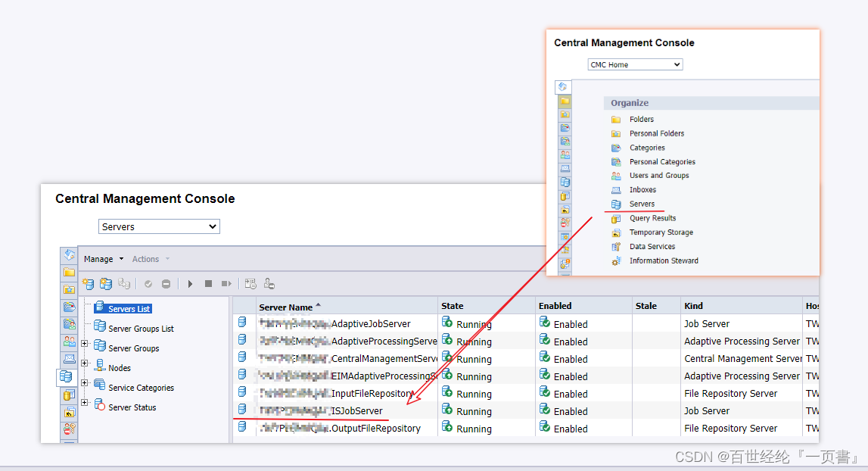Open server properties toolbar icon
The height and width of the screenshot is (471, 868).
click(250, 284)
